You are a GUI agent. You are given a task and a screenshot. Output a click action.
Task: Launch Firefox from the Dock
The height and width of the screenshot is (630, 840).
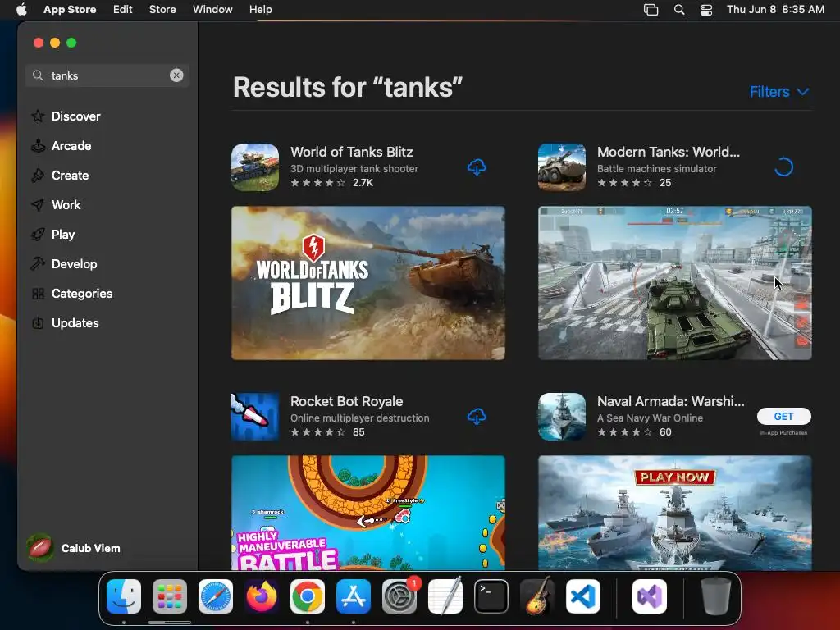pyautogui.click(x=262, y=596)
